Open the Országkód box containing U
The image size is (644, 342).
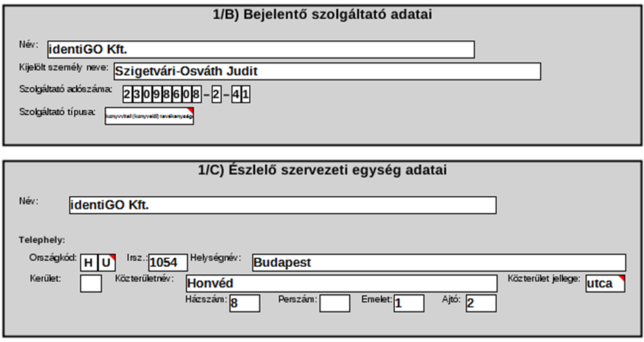[x=106, y=263]
